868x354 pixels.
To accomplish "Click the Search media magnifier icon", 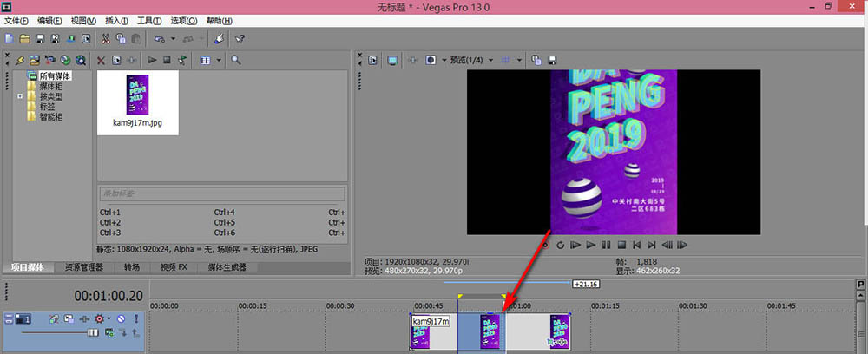I will [236, 60].
